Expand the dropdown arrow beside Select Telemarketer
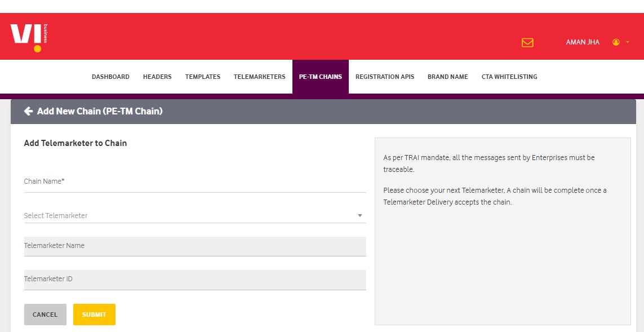The height and width of the screenshot is (332, 644). tap(360, 215)
